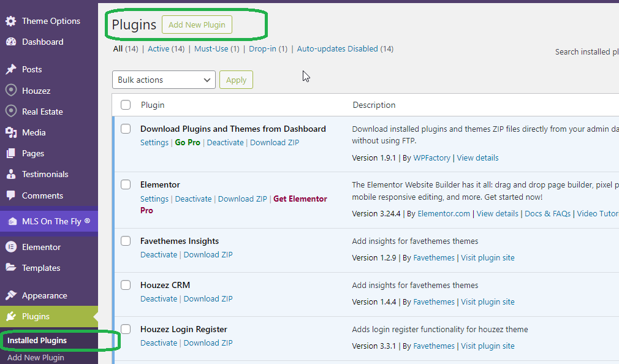Click the Plugins plug icon
This screenshot has height=364, width=619.
click(x=11, y=316)
